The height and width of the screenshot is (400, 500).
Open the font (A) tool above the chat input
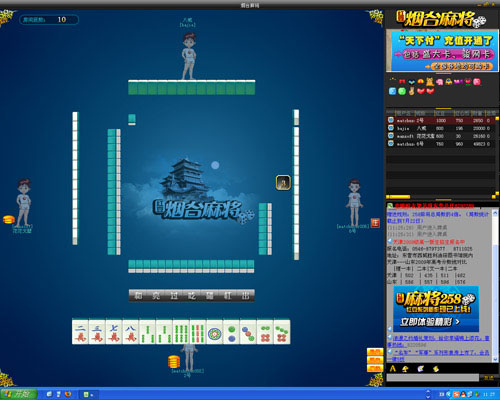[393, 369]
